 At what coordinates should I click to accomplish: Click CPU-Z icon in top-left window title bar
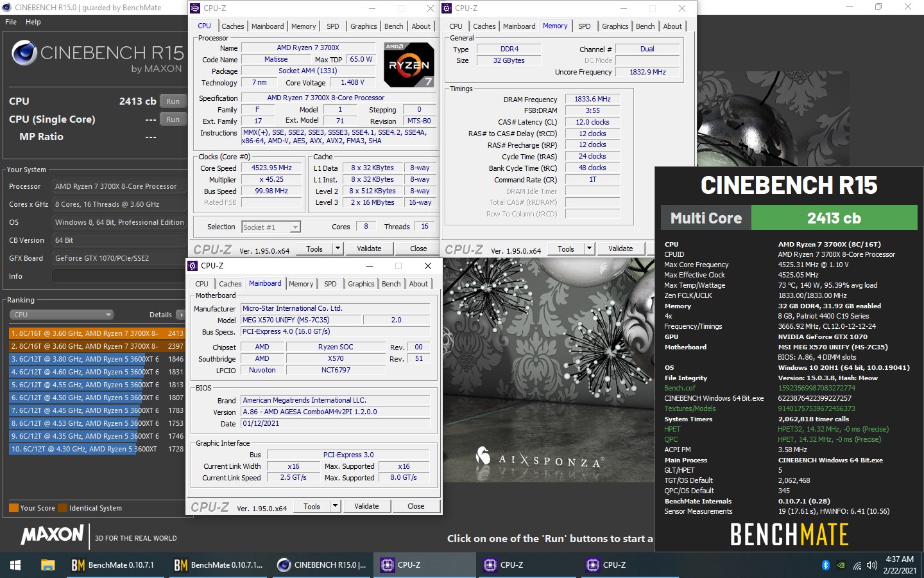195,8
